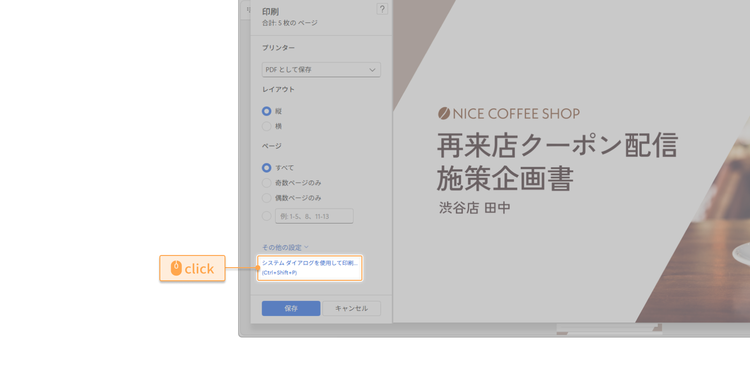This screenshot has height=375, width=750.
Task: Open システム ダイアログを使用して印刷 link
Action: 309,268
